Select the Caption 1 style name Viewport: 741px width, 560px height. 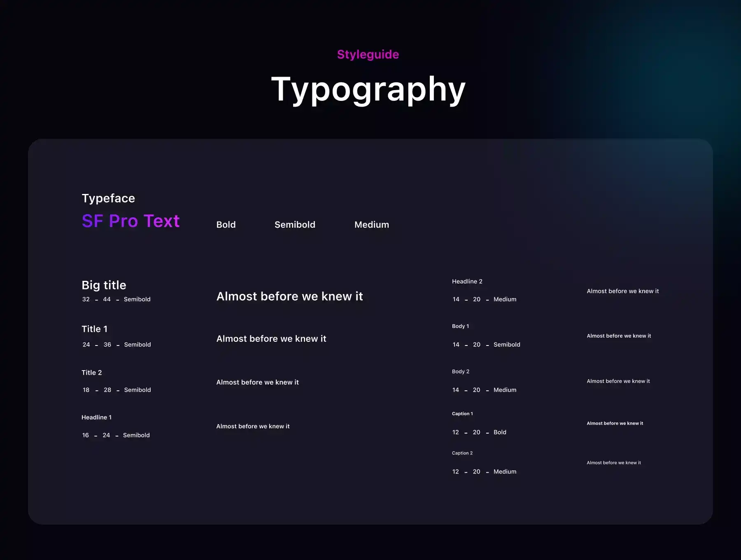coord(462,414)
